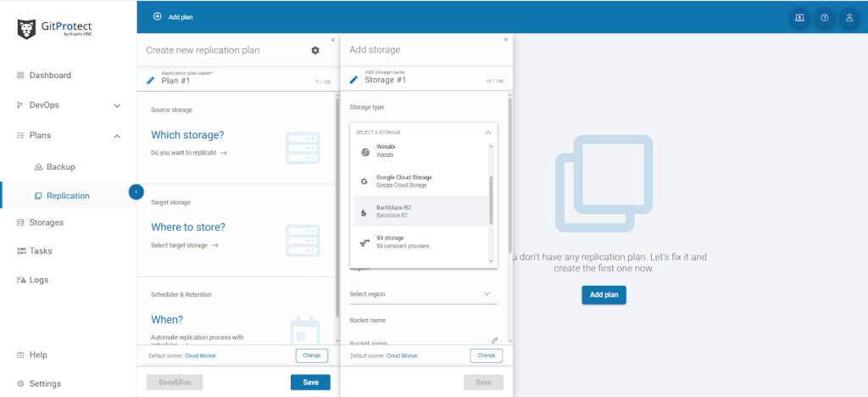This screenshot has height=397, width=868.
Task: Go to Storages in the sidebar
Action: [x=46, y=222]
